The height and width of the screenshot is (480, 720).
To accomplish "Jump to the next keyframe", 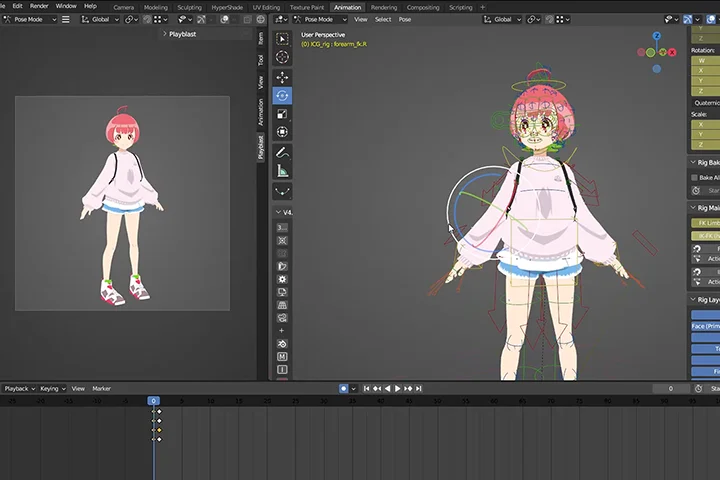I will click(x=408, y=389).
